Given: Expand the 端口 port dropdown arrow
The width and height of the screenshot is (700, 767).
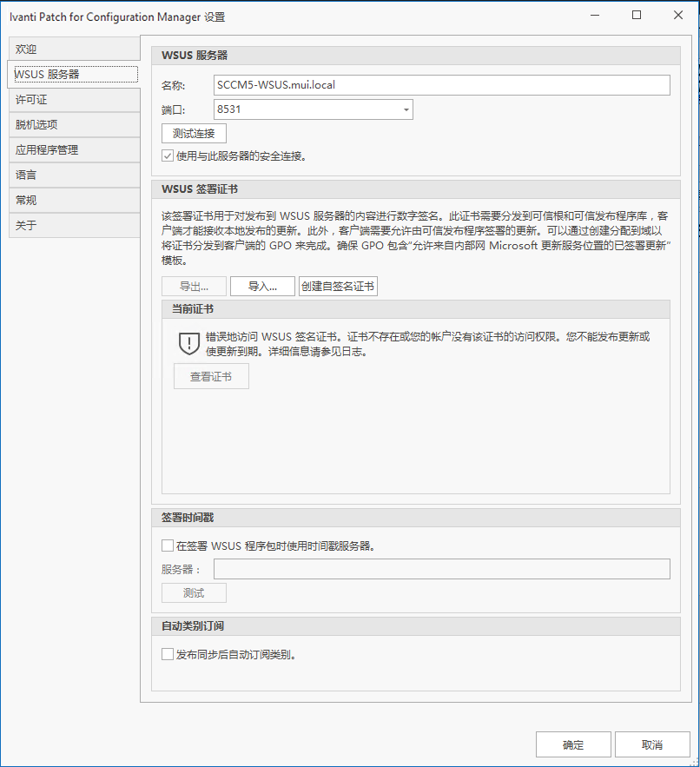Looking at the screenshot, I should point(406,109).
